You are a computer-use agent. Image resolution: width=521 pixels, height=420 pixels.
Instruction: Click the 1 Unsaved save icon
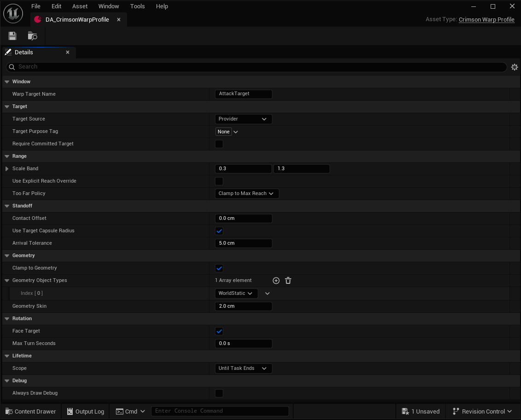405,411
